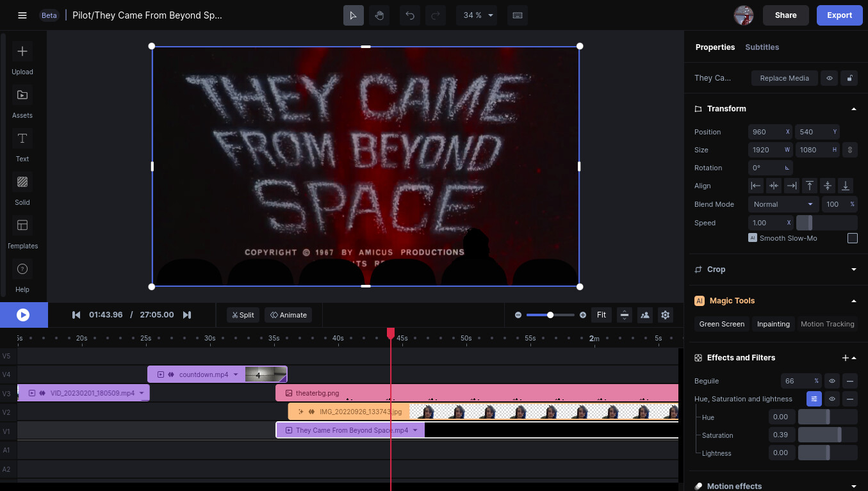Collapse the Magic Tools section

click(x=854, y=301)
